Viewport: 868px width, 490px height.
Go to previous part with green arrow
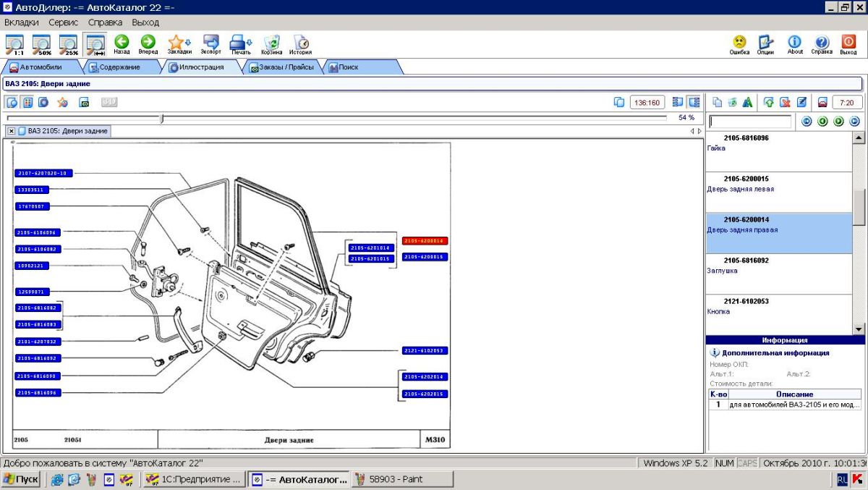point(822,122)
